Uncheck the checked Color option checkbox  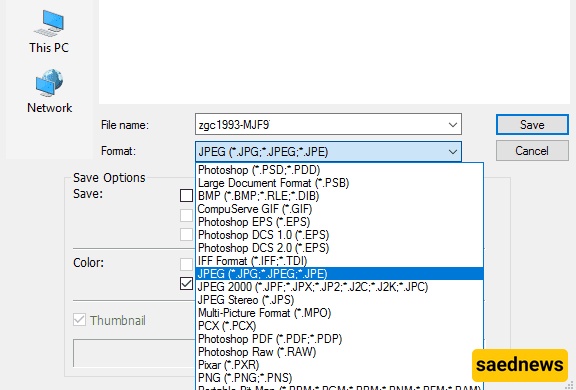186,284
